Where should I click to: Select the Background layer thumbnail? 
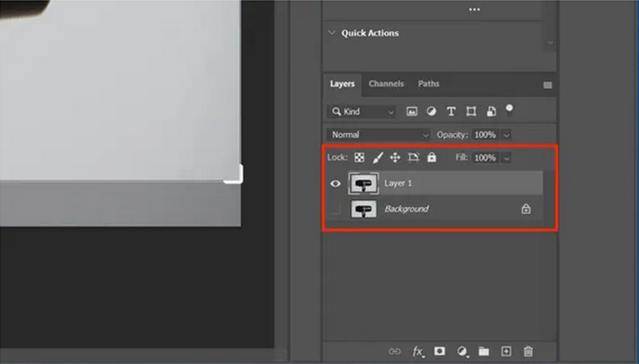pyautogui.click(x=364, y=209)
